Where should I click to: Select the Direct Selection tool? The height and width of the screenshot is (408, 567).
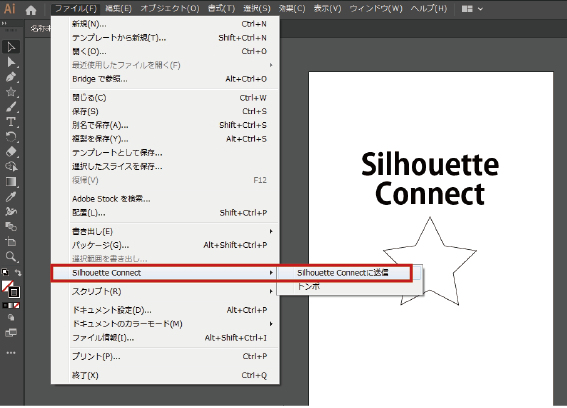[11, 62]
